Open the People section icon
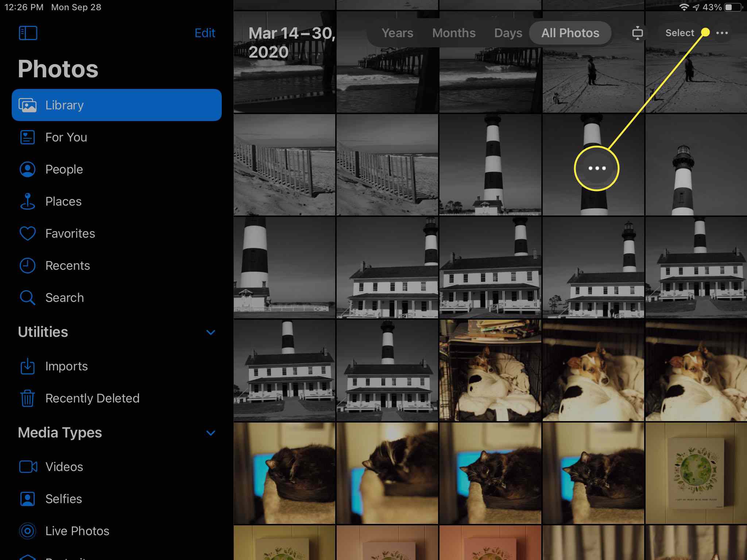Image resolution: width=747 pixels, height=560 pixels. point(27,170)
